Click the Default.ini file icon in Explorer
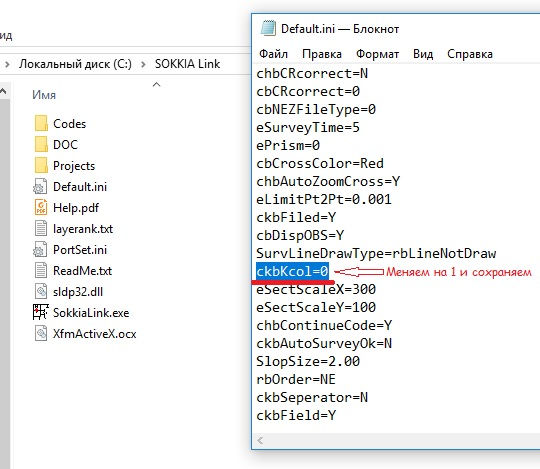540x469 pixels. 40,187
